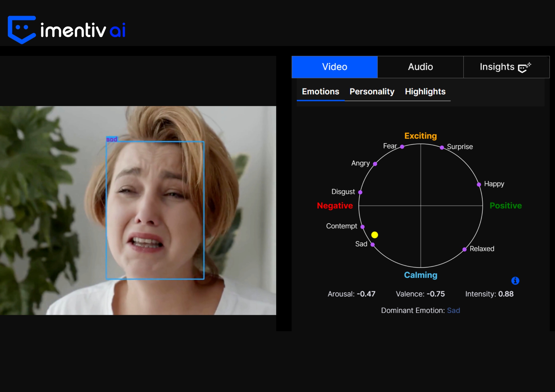The width and height of the screenshot is (555, 392).
Task: Click the imentiv ai logo icon
Action: click(22, 29)
